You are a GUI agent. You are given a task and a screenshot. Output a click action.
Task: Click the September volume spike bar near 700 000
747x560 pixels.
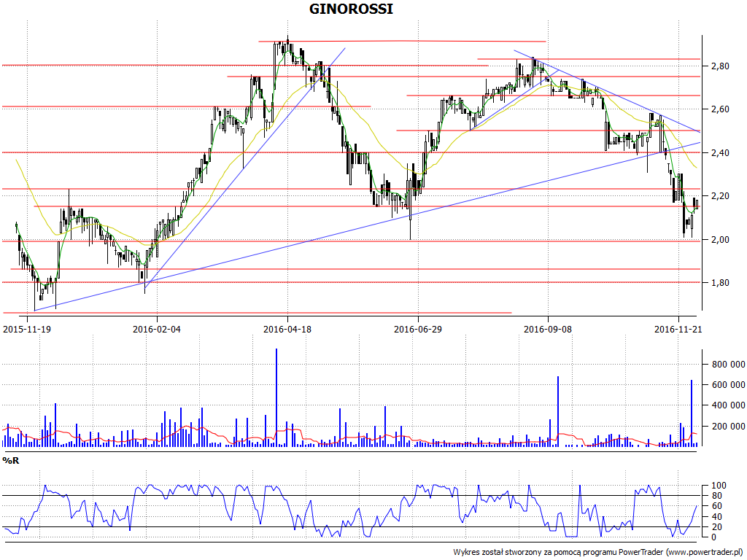click(558, 411)
